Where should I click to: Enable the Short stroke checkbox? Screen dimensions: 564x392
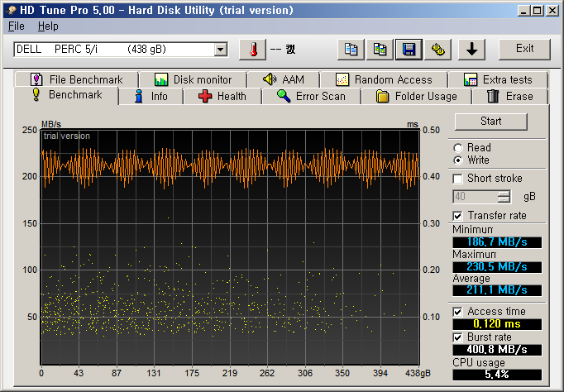click(x=457, y=179)
